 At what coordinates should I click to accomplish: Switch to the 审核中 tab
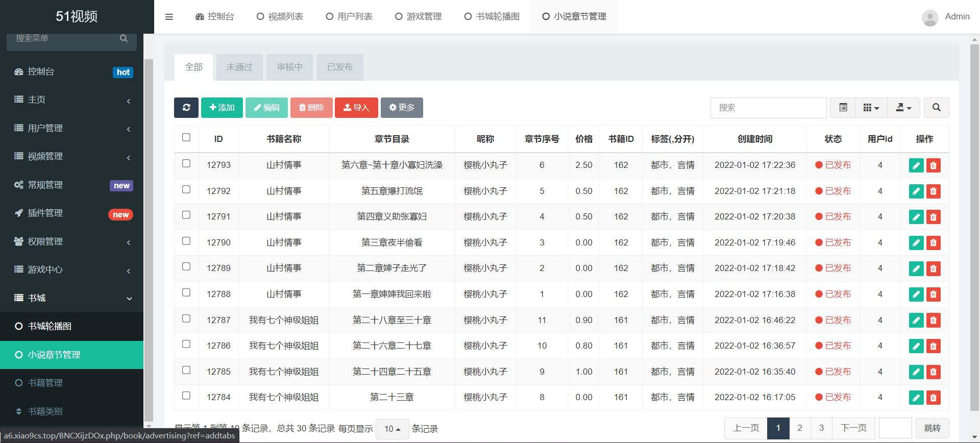290,67
